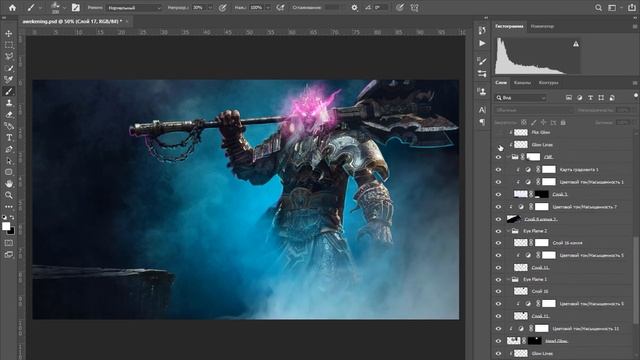Click the Home icon in options bar
Screen dimensions: 640x360
(13, 7)
